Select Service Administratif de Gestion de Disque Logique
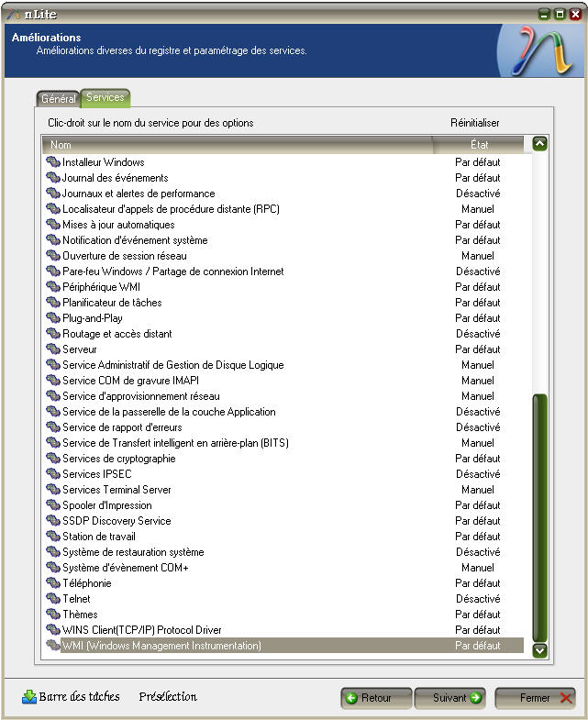The width and height of the screenshot is (588, 720). tap(283, 365)
